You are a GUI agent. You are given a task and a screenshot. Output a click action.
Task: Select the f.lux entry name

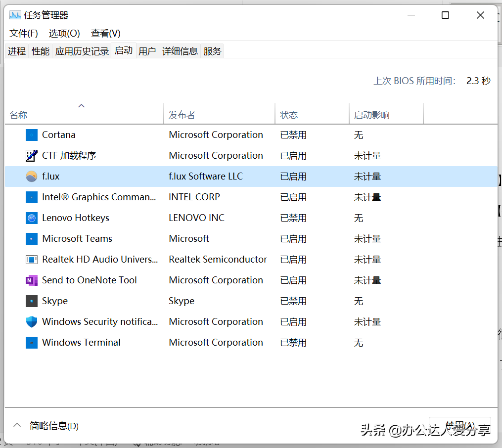coord(50,177)
